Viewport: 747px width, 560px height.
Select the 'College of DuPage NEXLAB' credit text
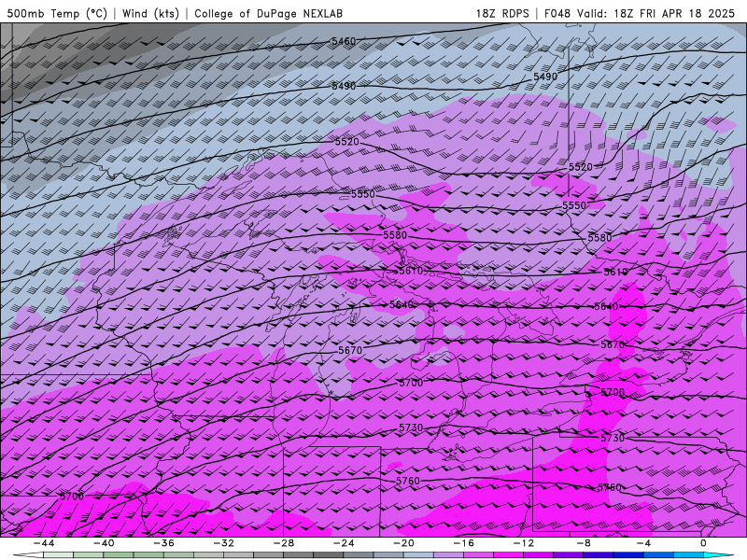click(268, 13)
